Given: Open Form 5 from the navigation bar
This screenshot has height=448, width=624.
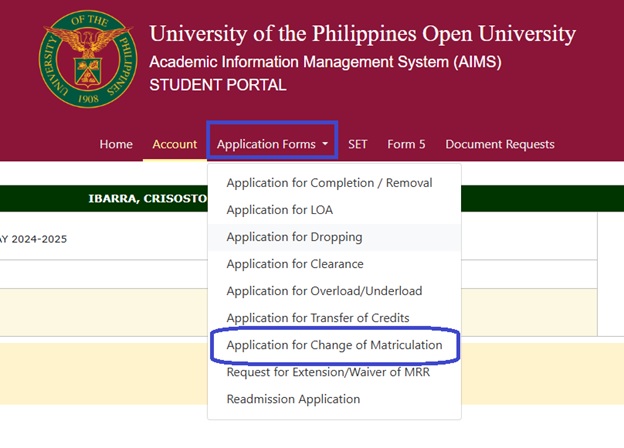Looking at the screenshot, I should pos(406,144).
